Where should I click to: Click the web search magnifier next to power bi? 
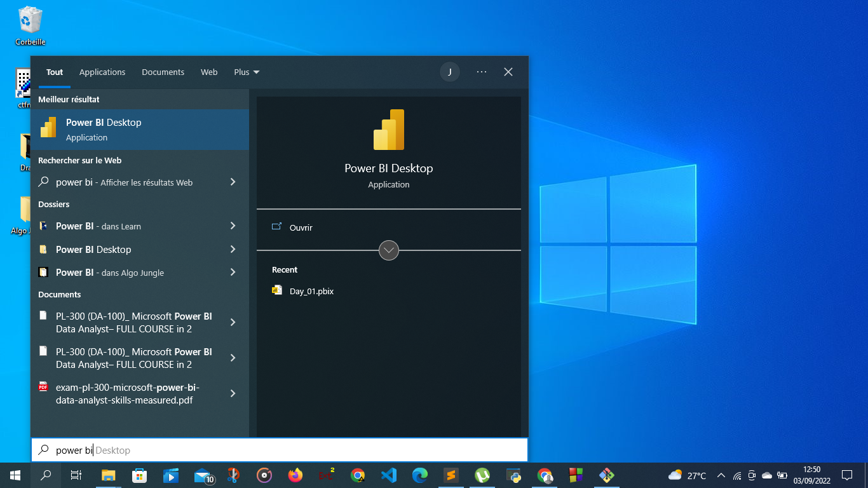pyautogui.click(x=43, y=182)
